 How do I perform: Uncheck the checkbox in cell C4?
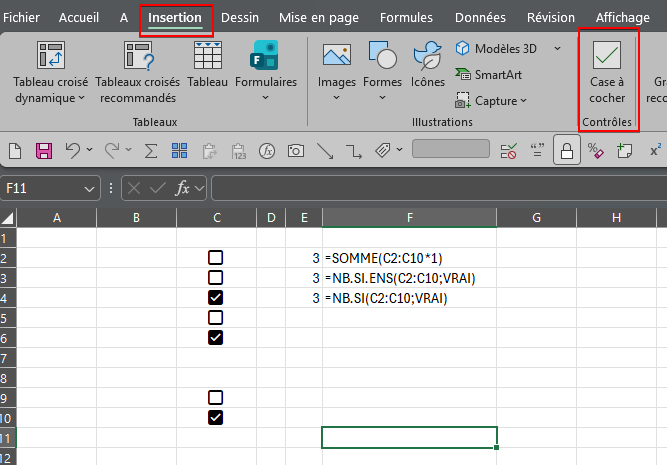[216, 297]
